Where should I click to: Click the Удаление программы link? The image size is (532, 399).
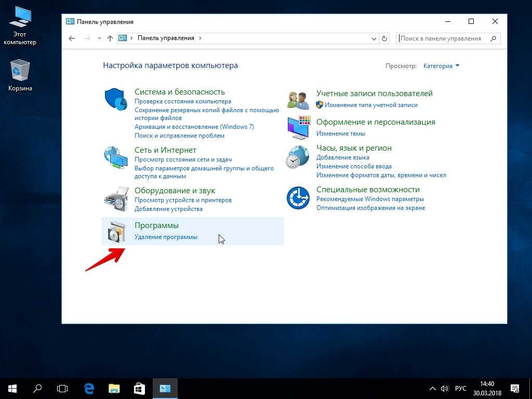coord(166,237)
